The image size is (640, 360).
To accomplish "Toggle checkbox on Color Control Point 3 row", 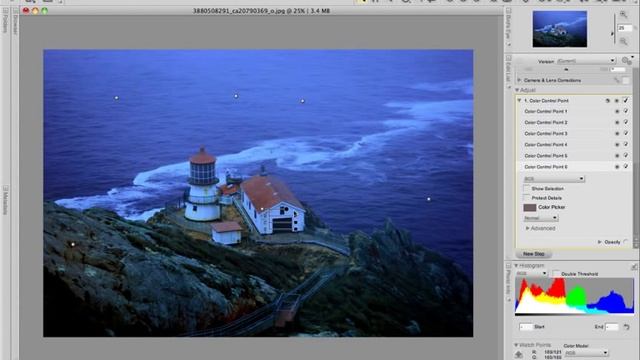I will click(x=626, y=133).
